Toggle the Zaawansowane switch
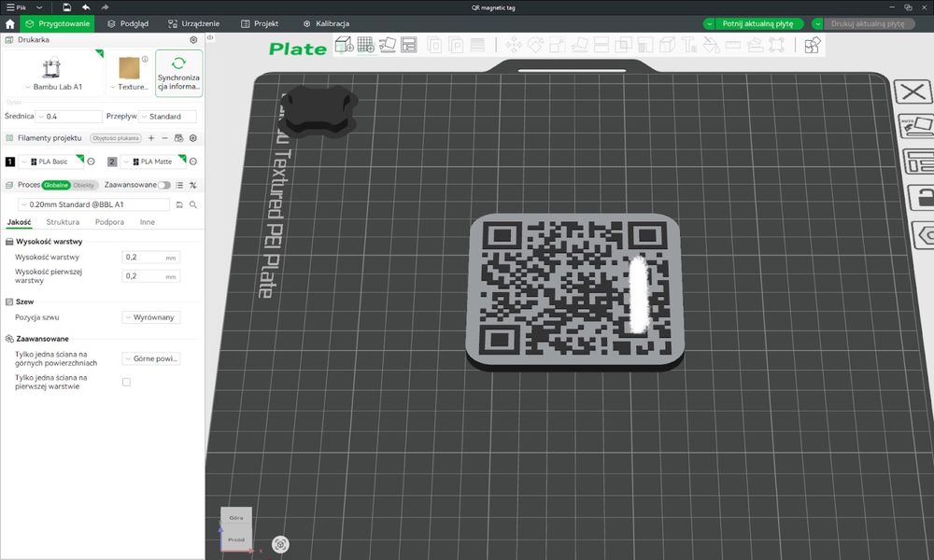 point(163,185)
